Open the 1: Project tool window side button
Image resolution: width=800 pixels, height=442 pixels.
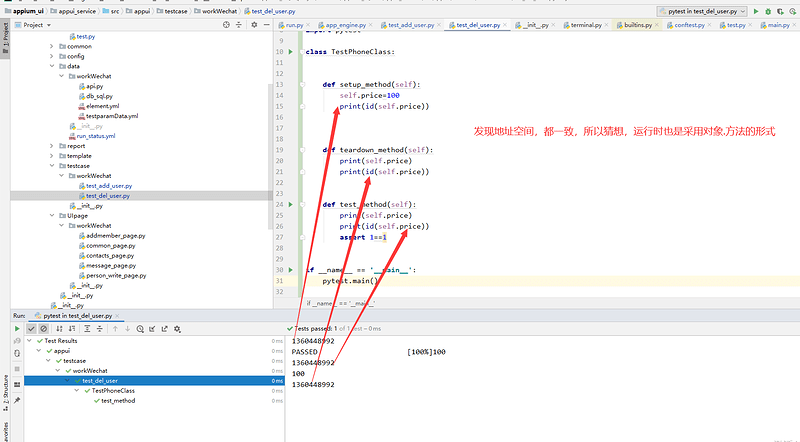click(x=5, y=38)
